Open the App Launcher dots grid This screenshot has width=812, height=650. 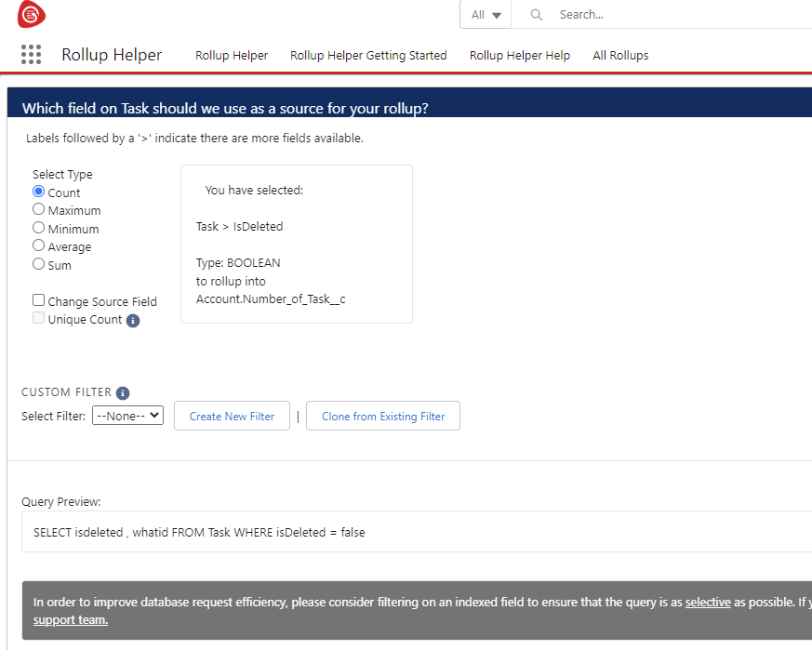tap(31, 54)
